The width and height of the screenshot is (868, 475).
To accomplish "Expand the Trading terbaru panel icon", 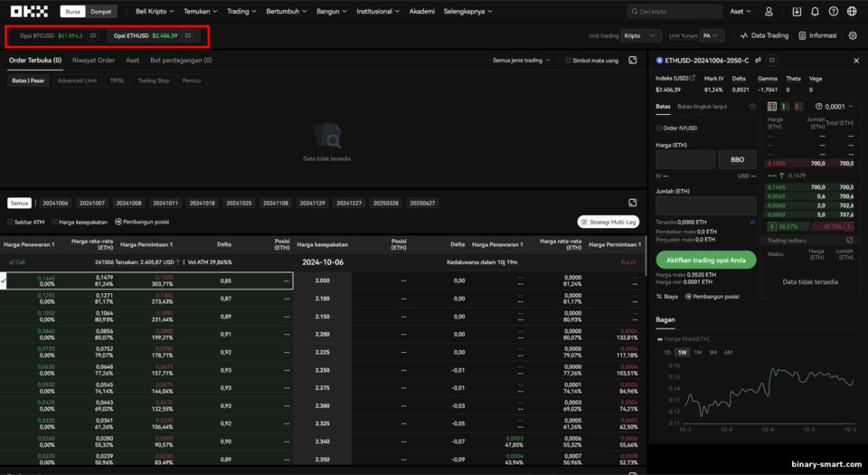I will [850, 241].
